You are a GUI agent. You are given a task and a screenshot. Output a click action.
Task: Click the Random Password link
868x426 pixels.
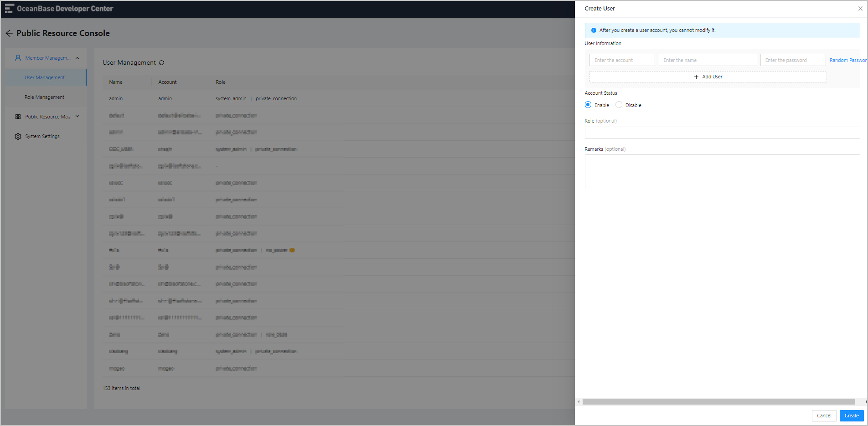(x=848, y=60)
